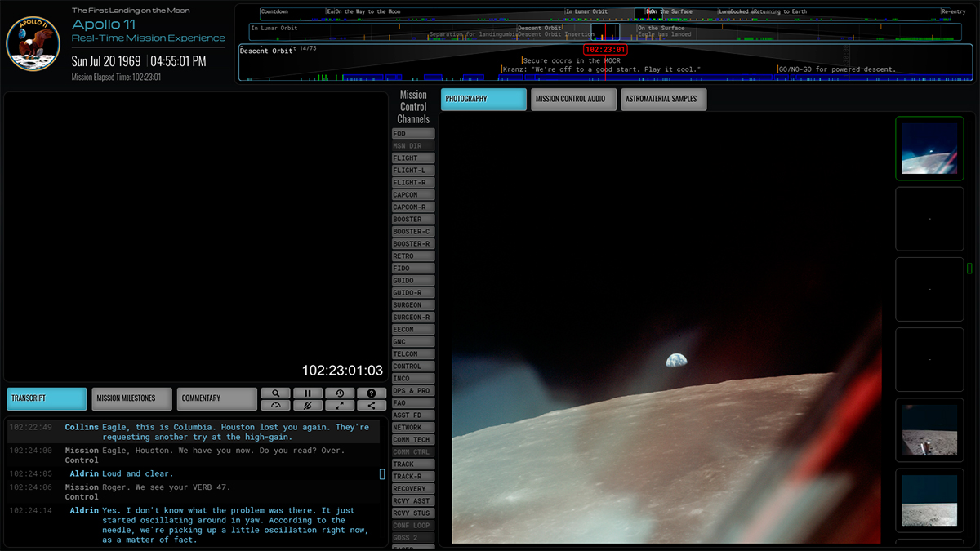The width and height of the screenshot is (980, 551).
Task: Open the RETRO channel
Action: point(413,256)
